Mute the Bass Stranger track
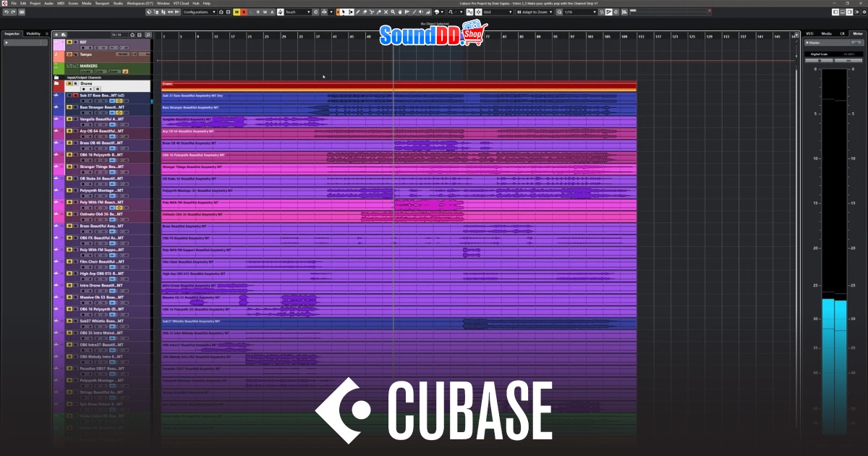Image resolution: width=868 pixels, height=456 pixels. [69, 107]
